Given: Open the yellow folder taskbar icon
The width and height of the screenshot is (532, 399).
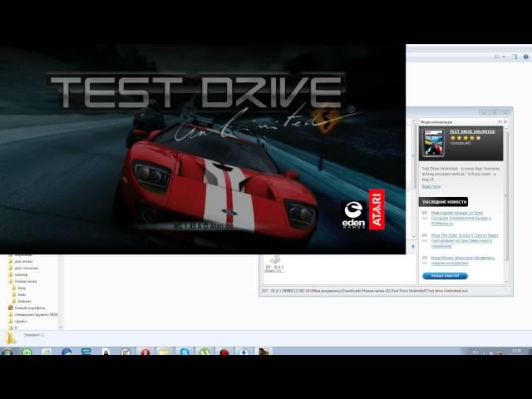Looking at the screenshot, I should 165,352.
